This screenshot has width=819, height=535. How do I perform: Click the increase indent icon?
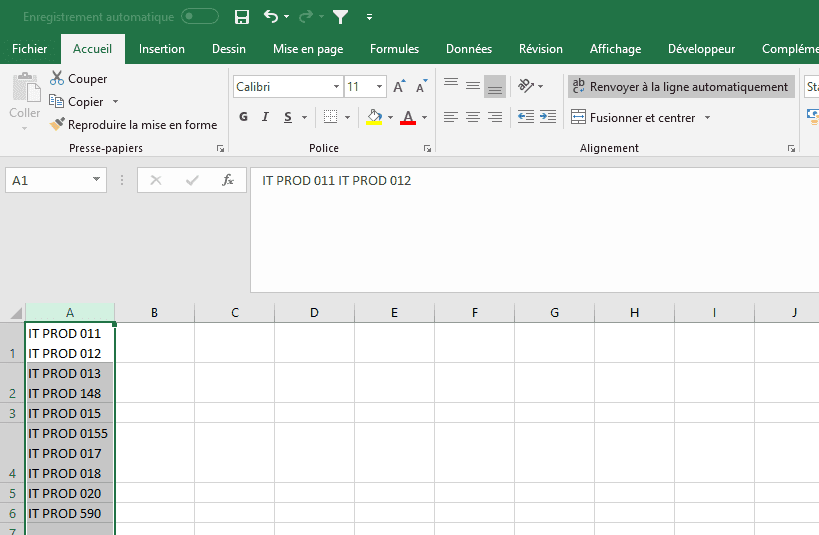[547, 118]
